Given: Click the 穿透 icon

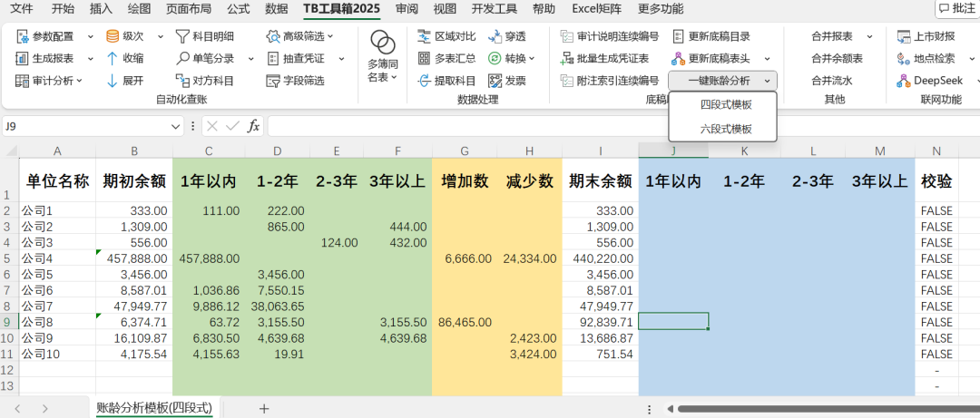Looking at the screenshot, I should 495,37.
